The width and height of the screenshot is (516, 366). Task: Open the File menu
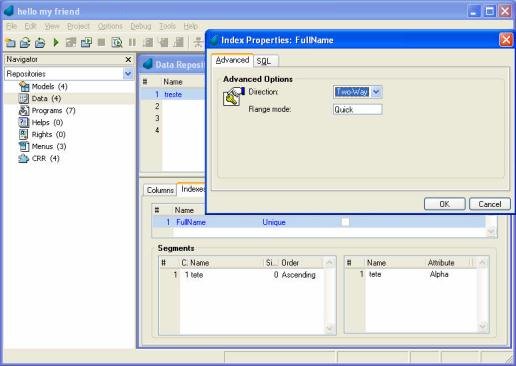(x=11, y=26)
